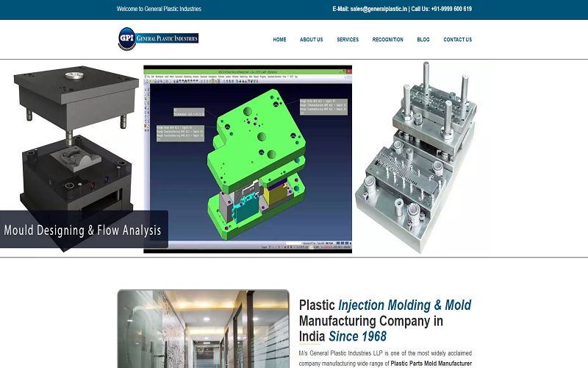This screenshot has height=368, width=588.
Task: Select the Recognition menu item
Action: [x=388, y=40]
